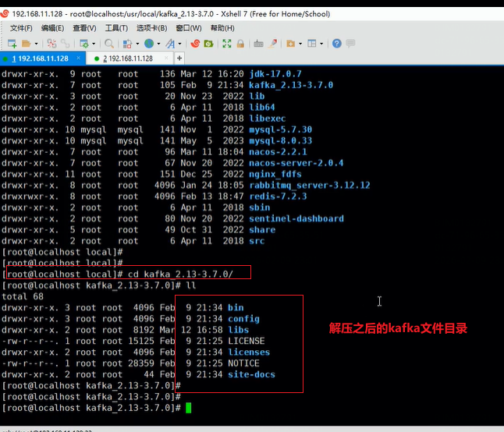
Task: Close tab 1 192.168.11.128
Action: click(79, 58)
